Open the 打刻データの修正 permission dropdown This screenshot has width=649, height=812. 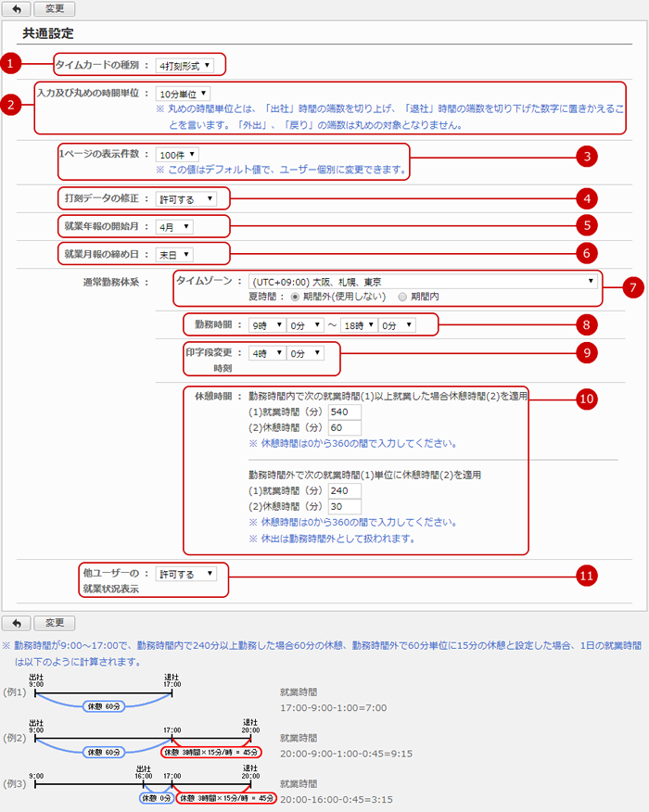pyautogui.click(x=186, y=198)
